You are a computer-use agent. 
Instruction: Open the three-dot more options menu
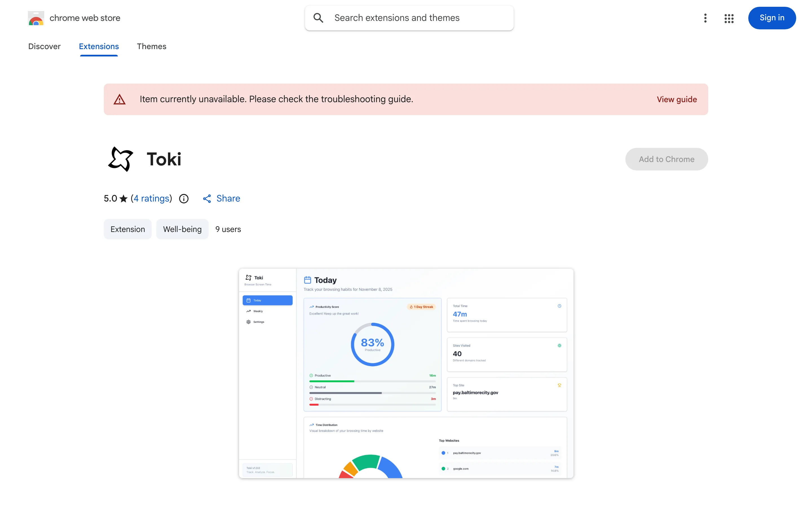coord(705,18)
